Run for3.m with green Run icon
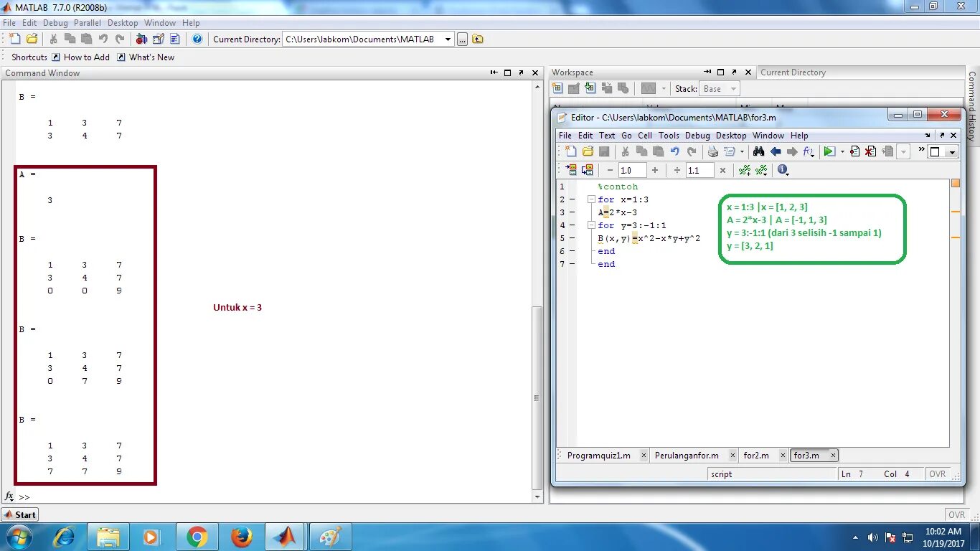 pyautogui.click(x=829, y=151)
